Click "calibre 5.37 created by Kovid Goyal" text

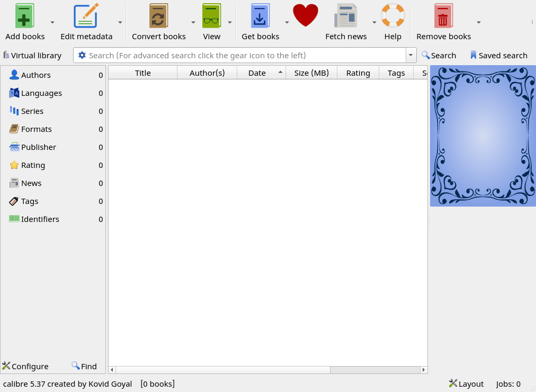pos(67,384)
